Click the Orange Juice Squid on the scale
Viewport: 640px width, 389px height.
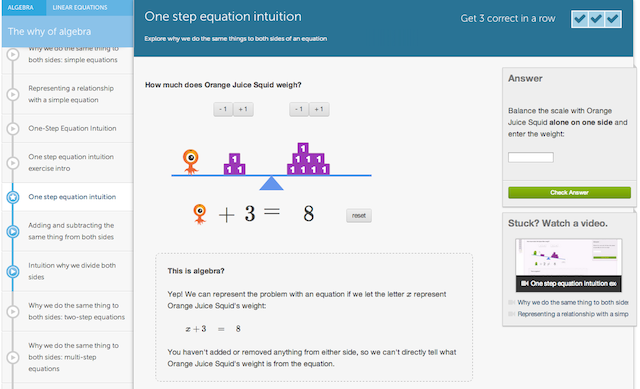point(191,162)
